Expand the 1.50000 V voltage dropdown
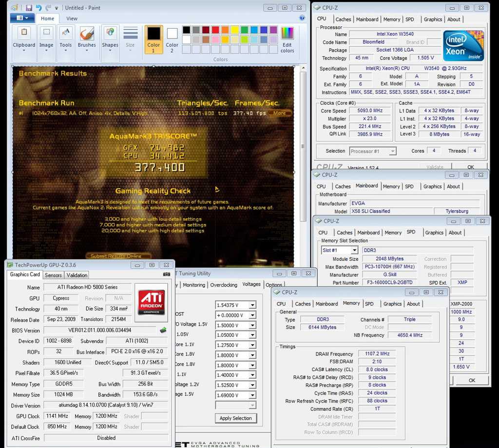 point(252,326)
